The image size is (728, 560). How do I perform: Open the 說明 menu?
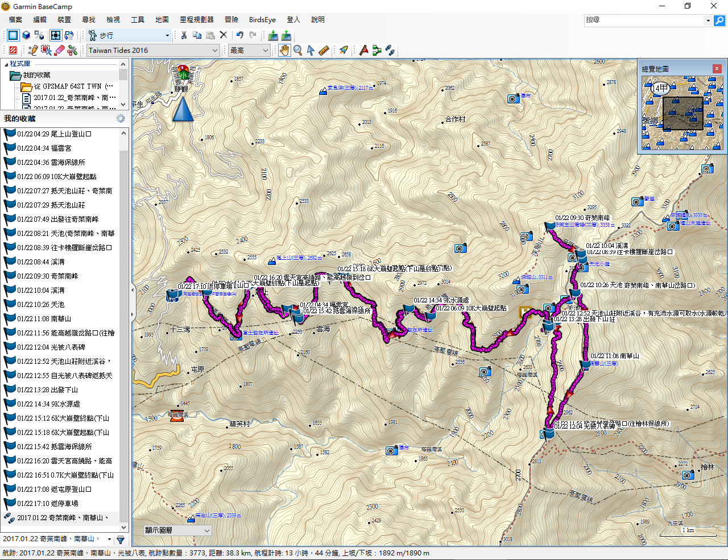[x=318, y=19]
